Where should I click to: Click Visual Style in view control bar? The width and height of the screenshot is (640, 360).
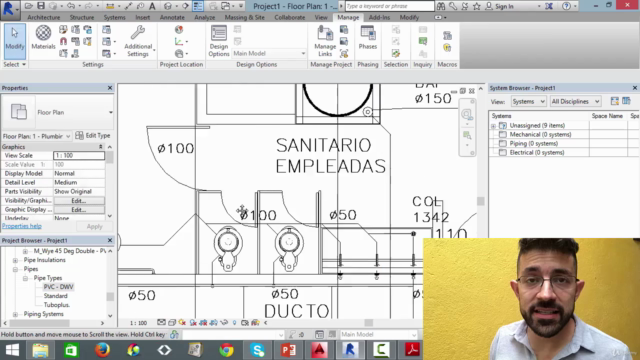coord(172,322)
